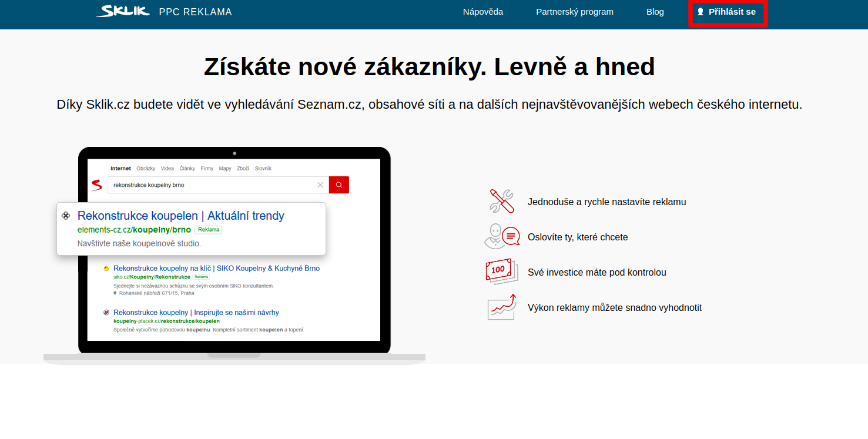Select the Články tab in the mockup
The image size is (868, 439).
[x=187, y=169]
